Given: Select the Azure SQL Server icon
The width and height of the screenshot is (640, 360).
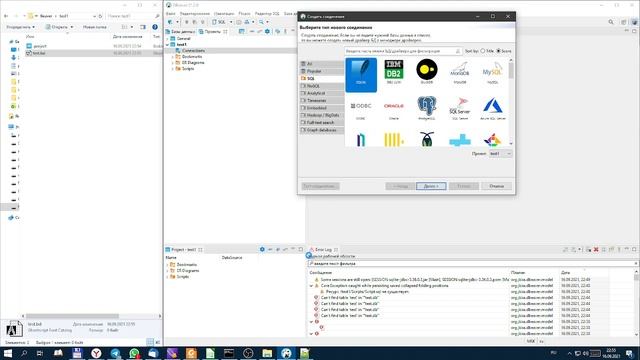Looking at the screenshot, I should click(x=493, y=106).
